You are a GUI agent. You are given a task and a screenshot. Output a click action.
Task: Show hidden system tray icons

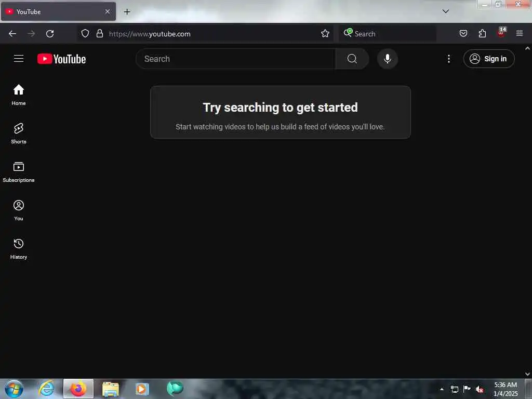coord(442,389)
